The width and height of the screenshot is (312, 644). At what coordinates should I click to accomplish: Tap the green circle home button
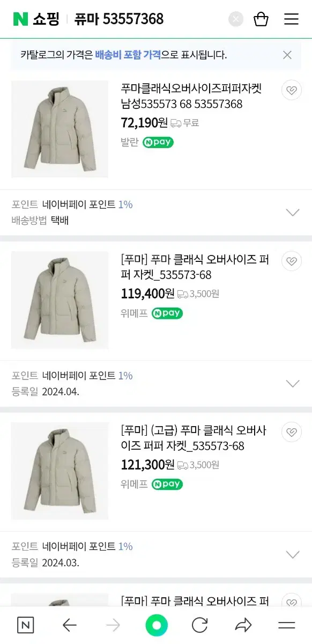point(157,625)
